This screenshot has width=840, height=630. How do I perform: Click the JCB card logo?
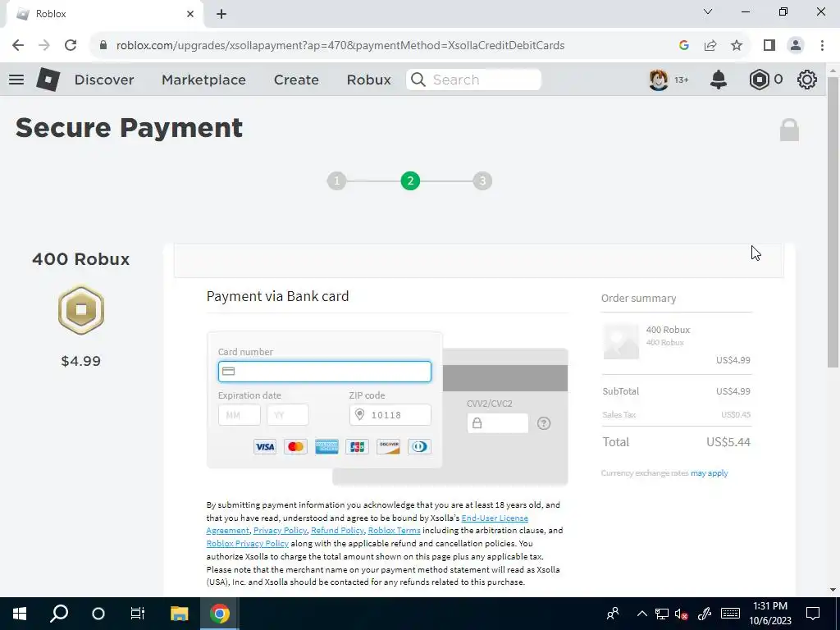[358, 446]
